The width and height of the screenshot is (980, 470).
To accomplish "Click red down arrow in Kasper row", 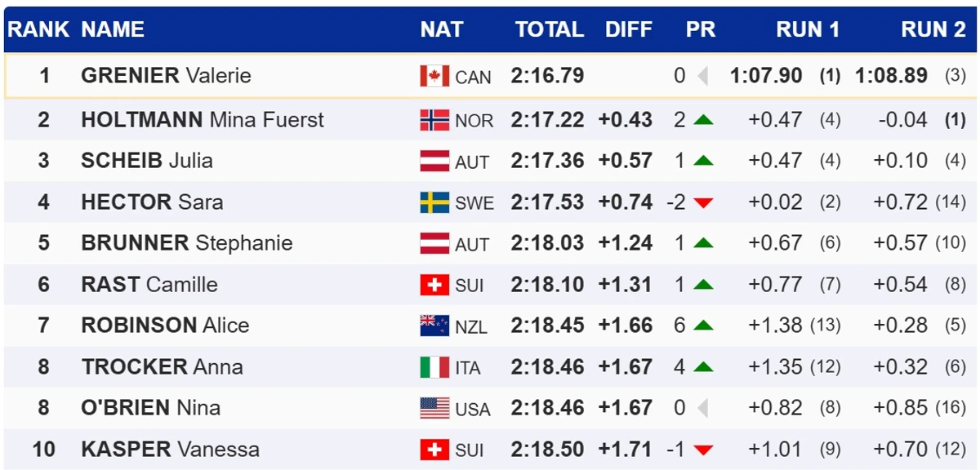I will click(703, 450).
